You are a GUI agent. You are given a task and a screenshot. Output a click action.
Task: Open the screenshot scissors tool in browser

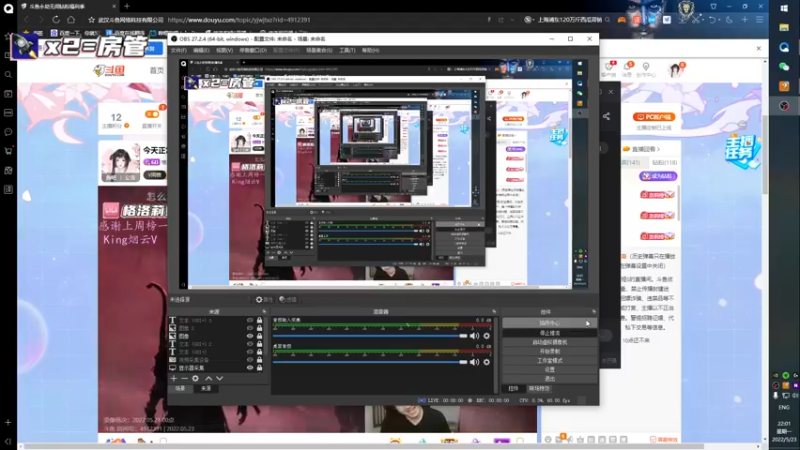pyautogui.click(x=696, y=19)
